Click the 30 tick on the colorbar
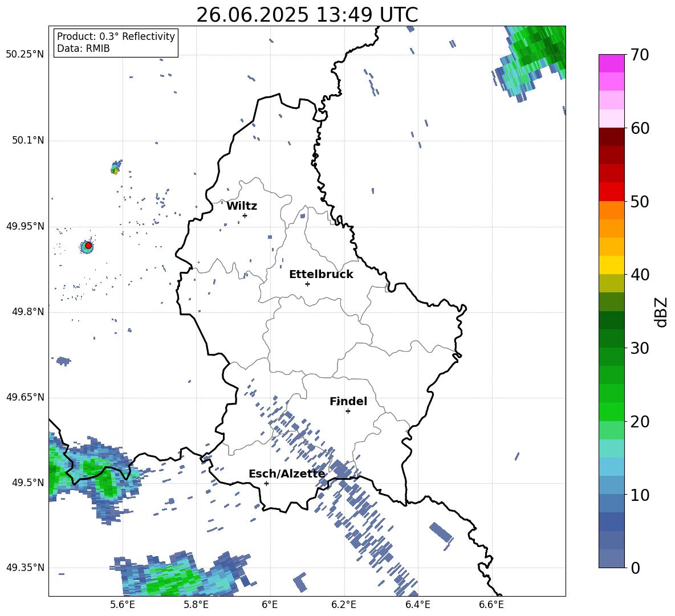675x616 pixels. click(640, 348)
